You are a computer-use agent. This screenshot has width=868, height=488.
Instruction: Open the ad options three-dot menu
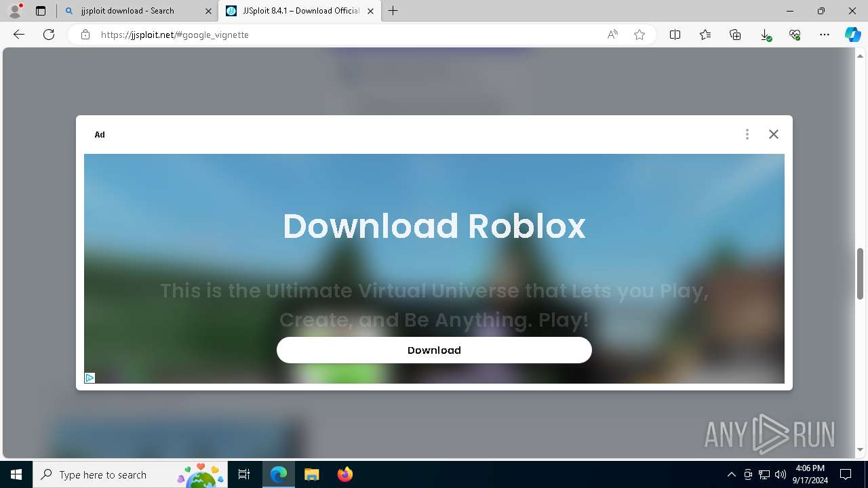747,134
